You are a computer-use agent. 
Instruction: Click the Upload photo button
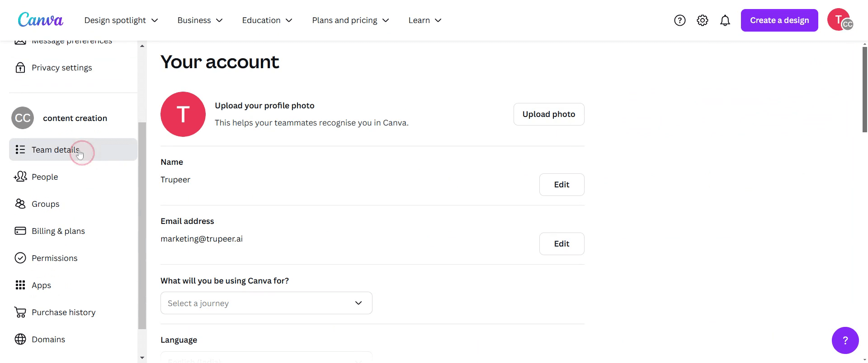(548, 114)
